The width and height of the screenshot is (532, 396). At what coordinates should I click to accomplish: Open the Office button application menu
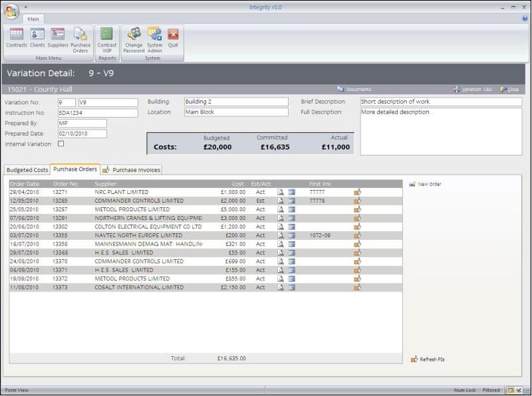coord(12,10)
